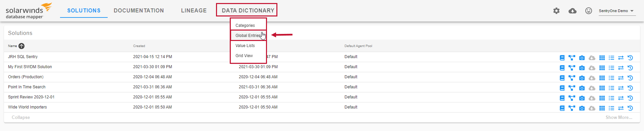
Task: Open book icon for Point In Time Search
Action: (562, 88)
